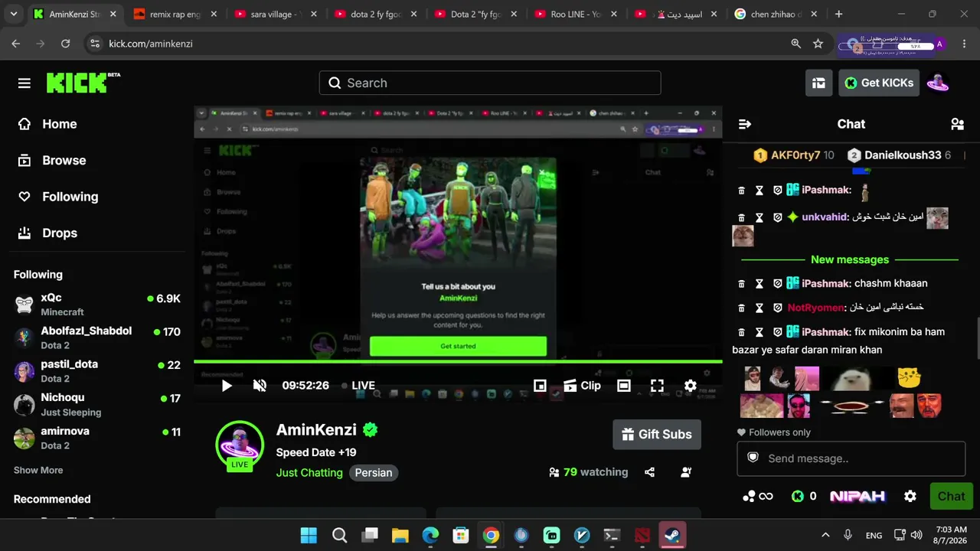Timeout unkvahid using the hourglass icon
This screenshot has height=551, width=980.
coord(759,217)
